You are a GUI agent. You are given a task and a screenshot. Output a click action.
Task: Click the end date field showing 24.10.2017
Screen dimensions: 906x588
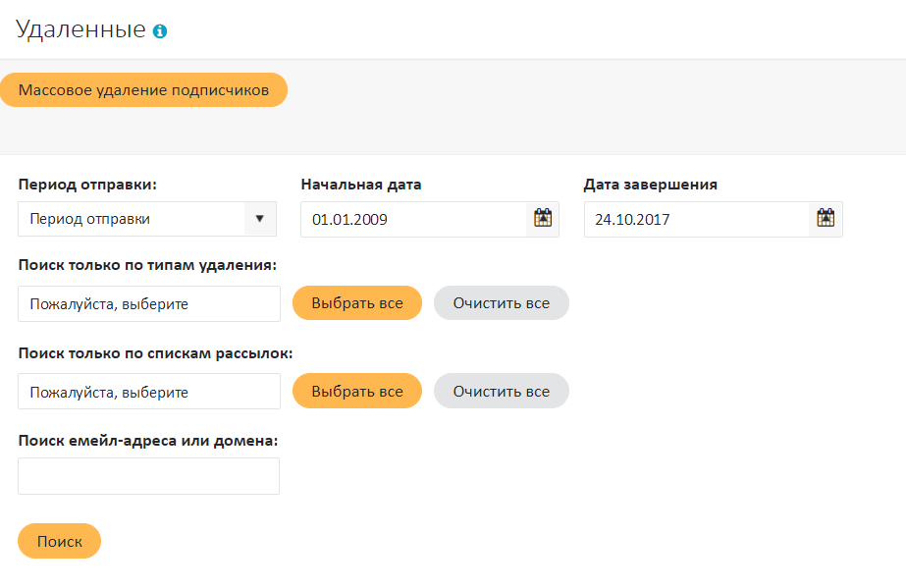pyautogui.click(x=695, y=219)
